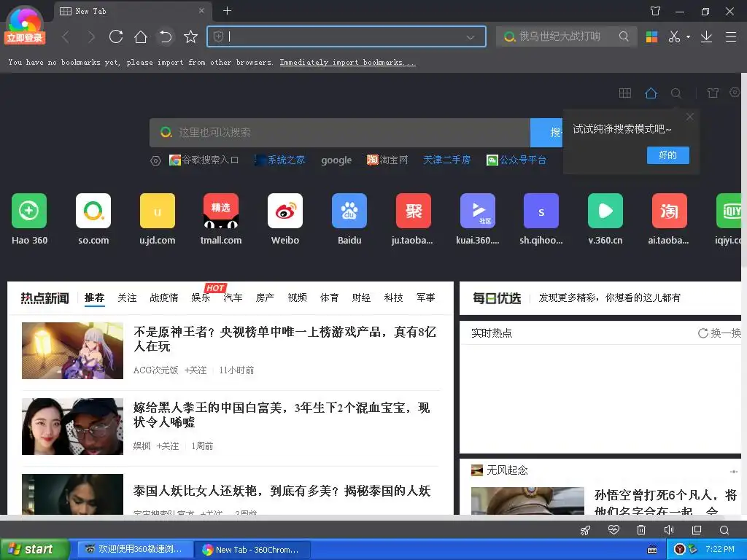Open the address bar history dropdown arrow
The width and height of the screenshot is (747, 560).
coord(471,37)
